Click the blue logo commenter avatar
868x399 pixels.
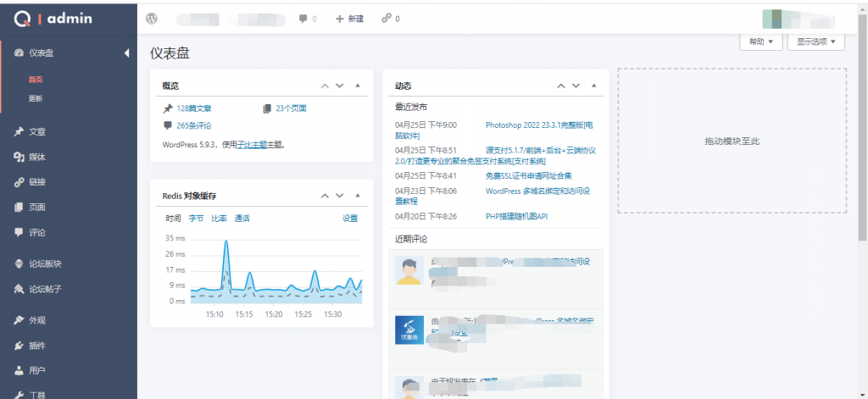(x=409, y=330)
